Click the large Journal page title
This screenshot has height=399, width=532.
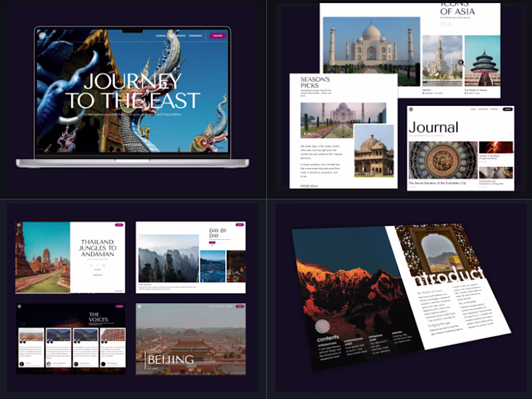click(x=434, y=127)
